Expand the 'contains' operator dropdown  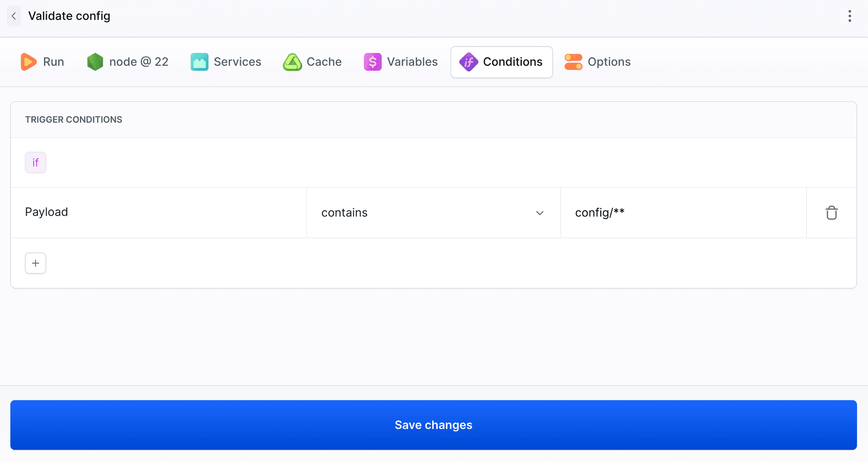point(434,213)
